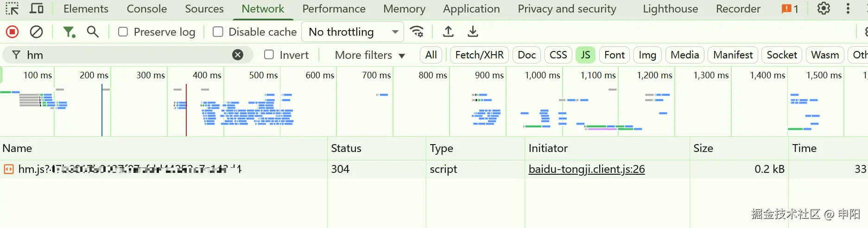868x228 pixels.
Task: Switch to the Console tab
Action: point(146,8)
